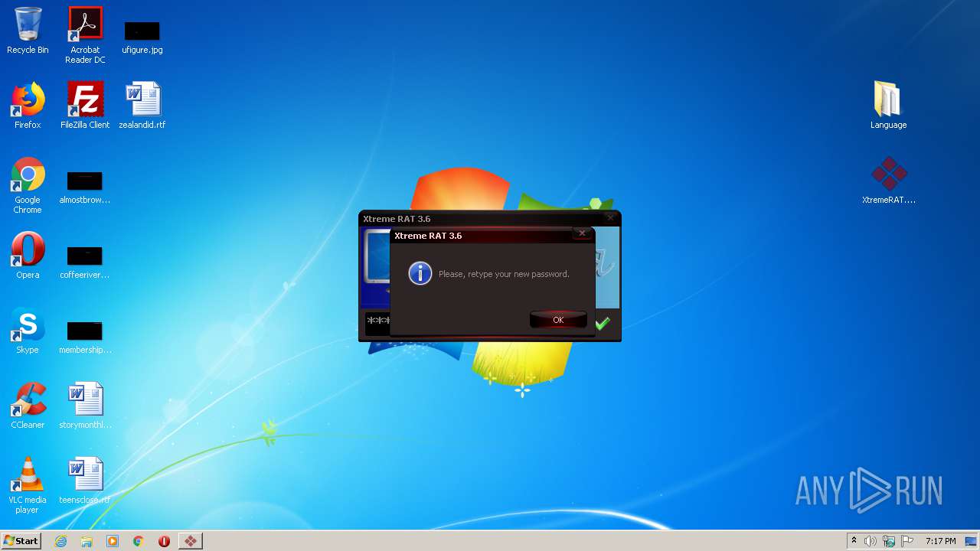The image size is (980, 551).
Task: Open FileZilla Client shortcut
Action: (85, 106)
